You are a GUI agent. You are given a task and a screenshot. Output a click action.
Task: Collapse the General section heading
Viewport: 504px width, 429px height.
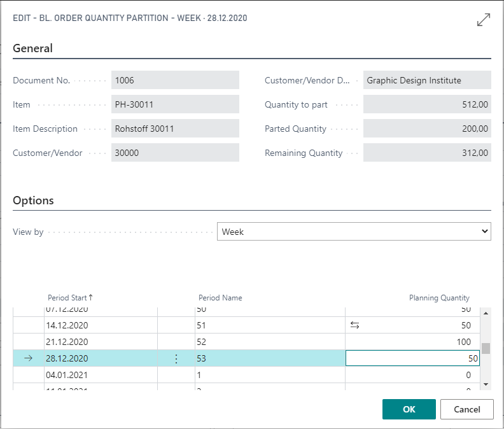tap(32, 48)
